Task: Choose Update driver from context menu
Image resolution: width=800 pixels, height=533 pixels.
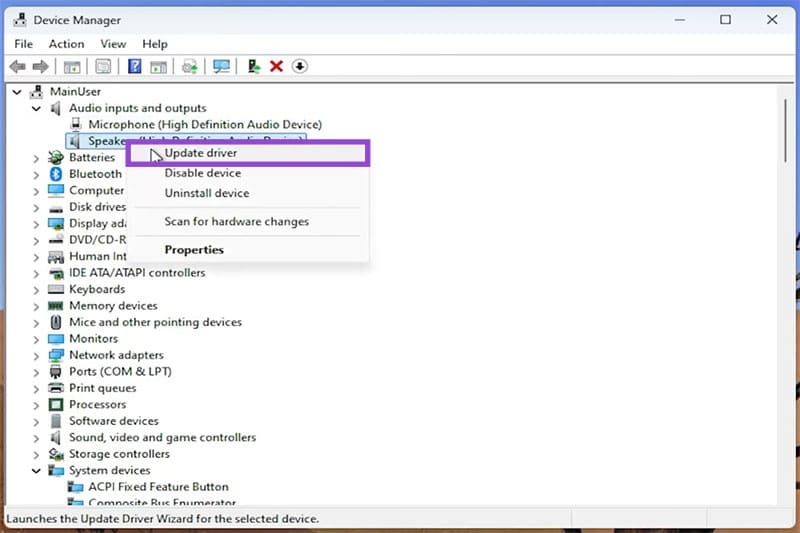Action: 200,153
